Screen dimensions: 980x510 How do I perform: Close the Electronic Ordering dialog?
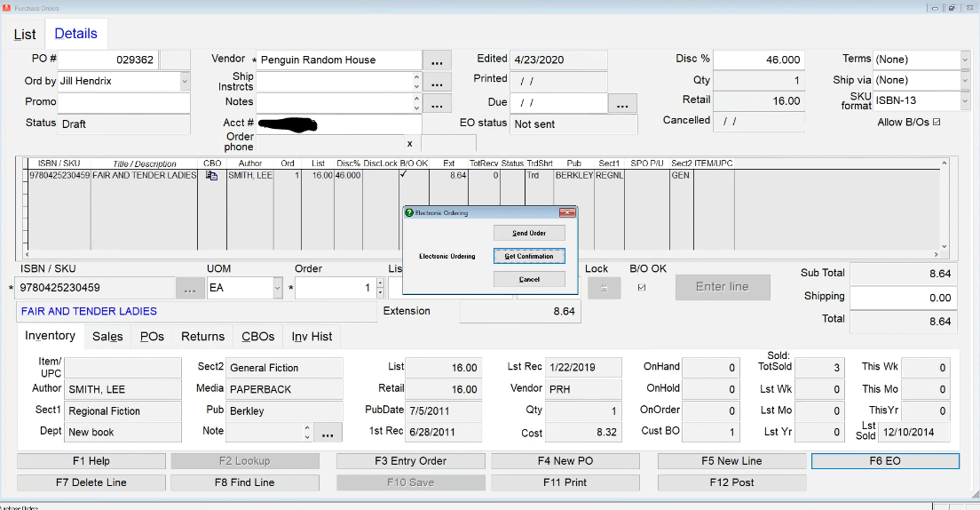click(567, 212)
